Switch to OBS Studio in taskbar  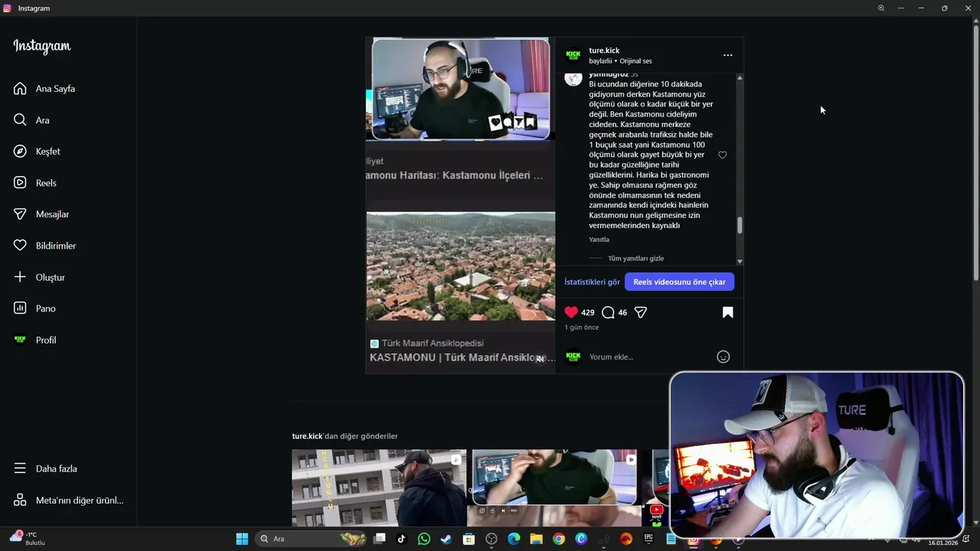coord(492,539)
